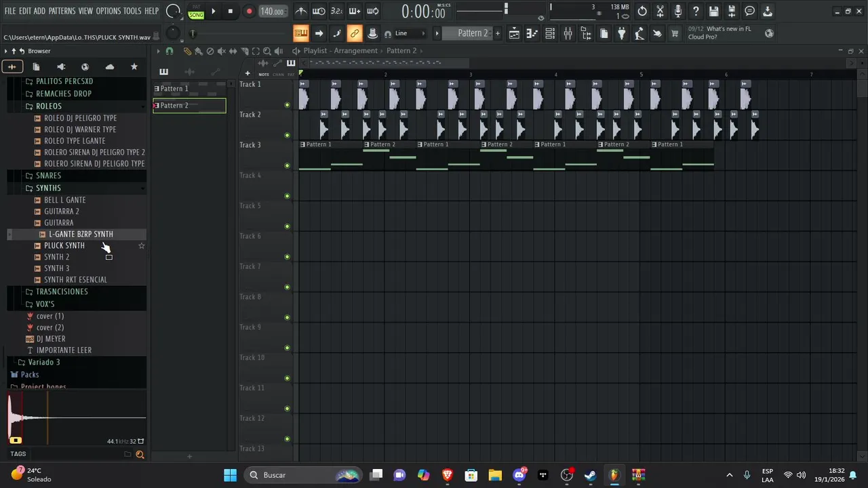Viewport: 868px width, 488px height.
Task: Click the Record transport button
Action: tap(249, 12)
